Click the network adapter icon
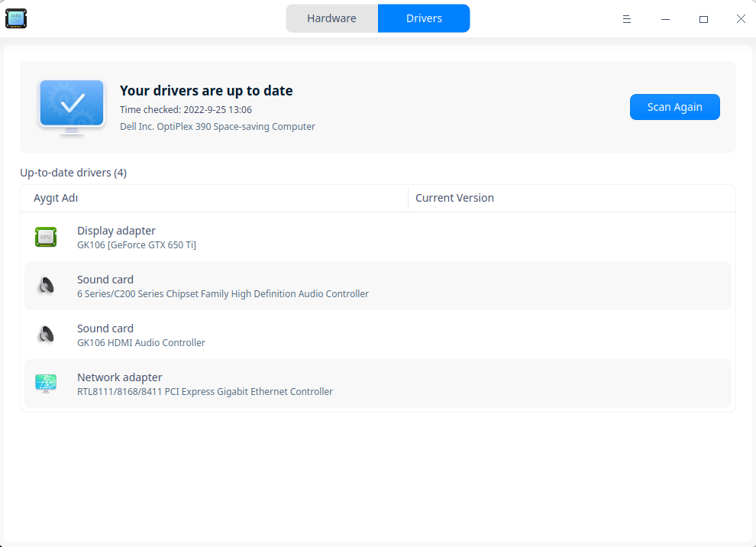 [x=46, y=384]
